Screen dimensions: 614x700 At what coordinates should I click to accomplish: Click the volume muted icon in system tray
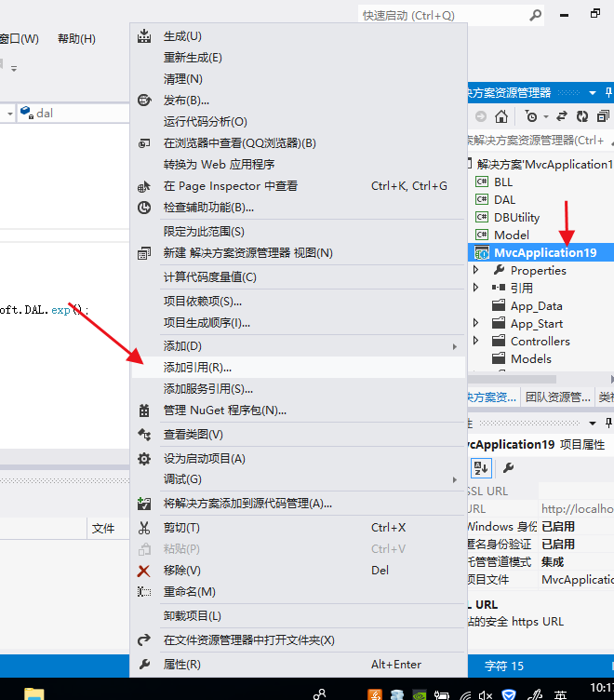tap(486, 695)
